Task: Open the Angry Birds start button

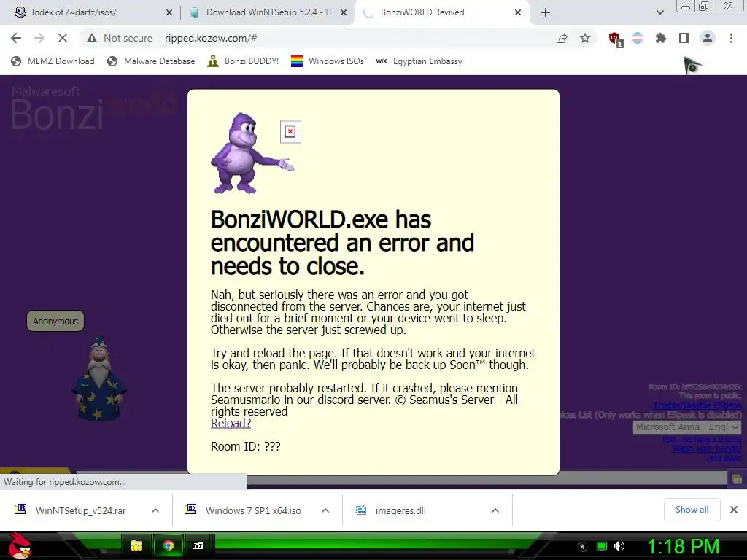Action: 19,545
